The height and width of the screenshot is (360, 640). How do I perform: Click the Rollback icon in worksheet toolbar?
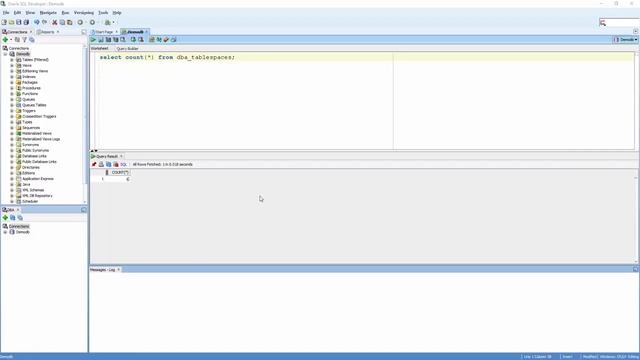(141, 40)
